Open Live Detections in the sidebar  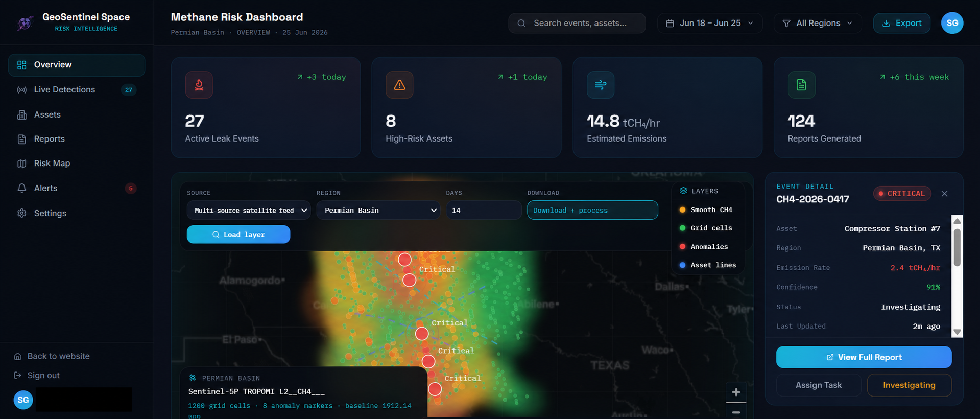[77, 89]
